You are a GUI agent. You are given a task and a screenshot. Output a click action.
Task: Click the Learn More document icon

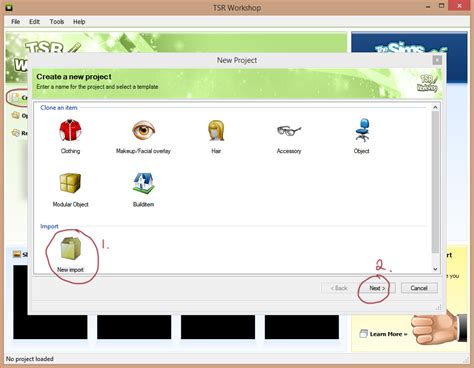(363, 334)
